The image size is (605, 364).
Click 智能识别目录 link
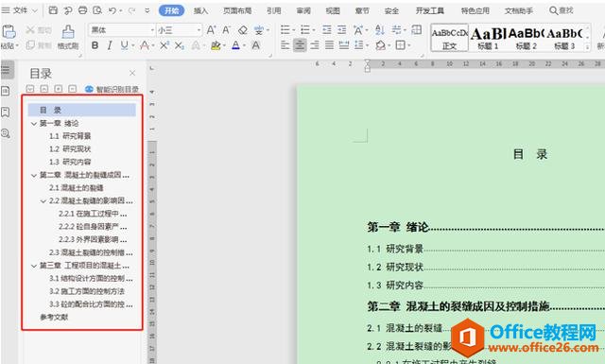click(x=112, y=89)
